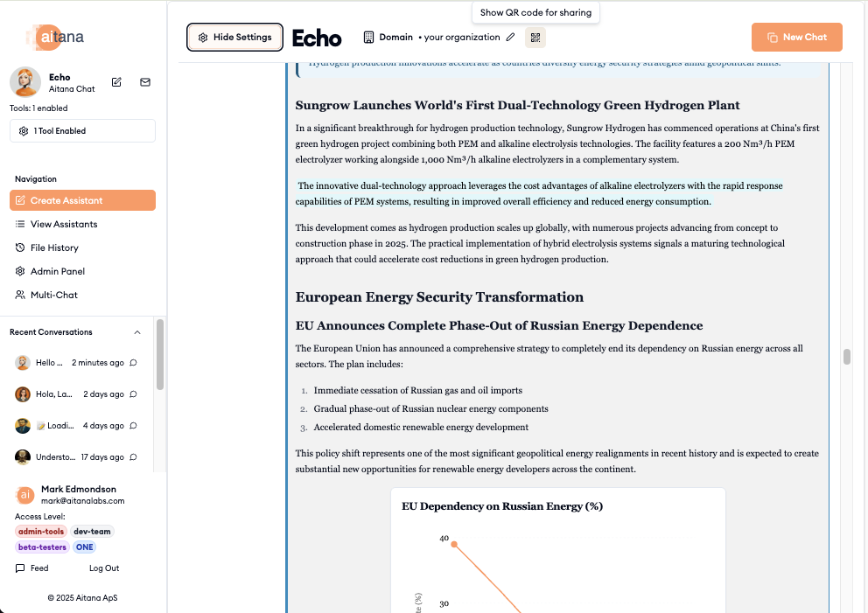Click chat bubble icon on 'Hello' conversation
Image resolution: width=868 pixels, height=613 pixels.
(133, 363)
